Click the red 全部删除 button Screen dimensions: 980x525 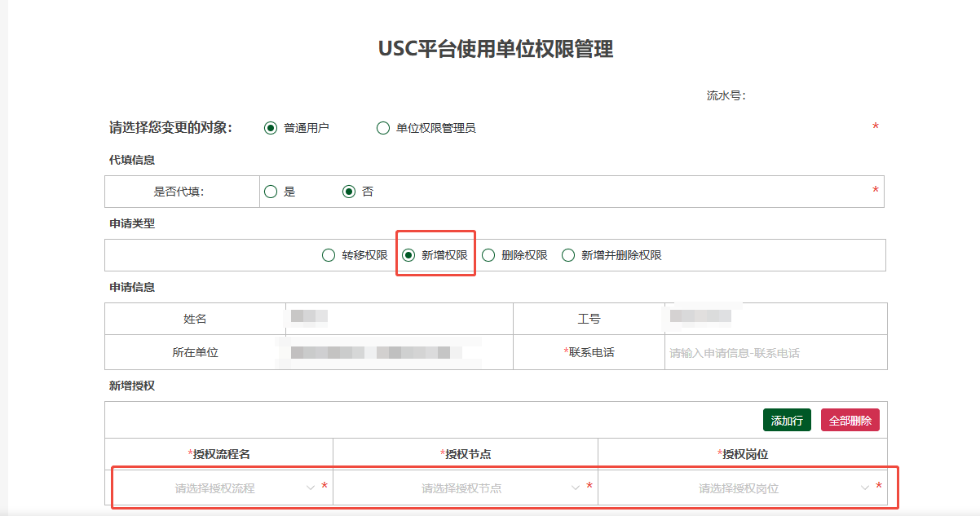pyautogui.click(x=850, y=421)
